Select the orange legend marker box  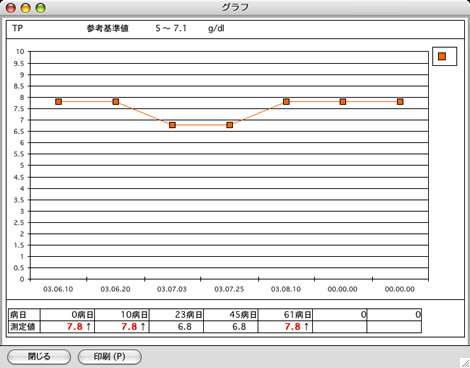(442, 56)
